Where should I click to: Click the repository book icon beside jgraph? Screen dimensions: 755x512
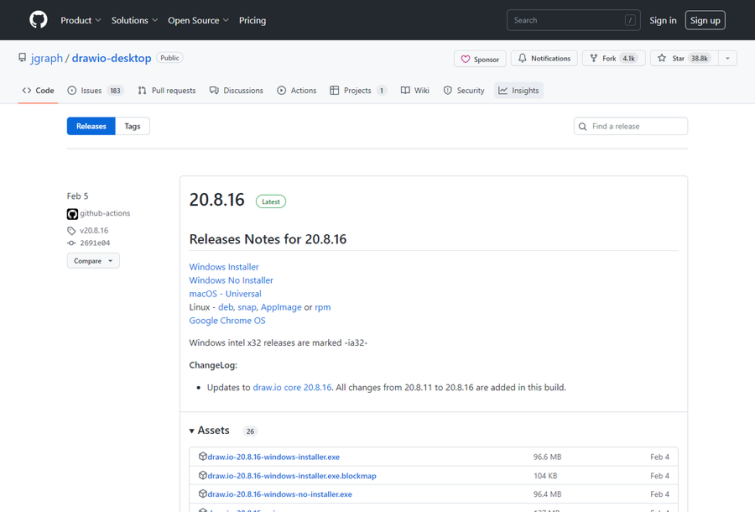tap(22, 58)
